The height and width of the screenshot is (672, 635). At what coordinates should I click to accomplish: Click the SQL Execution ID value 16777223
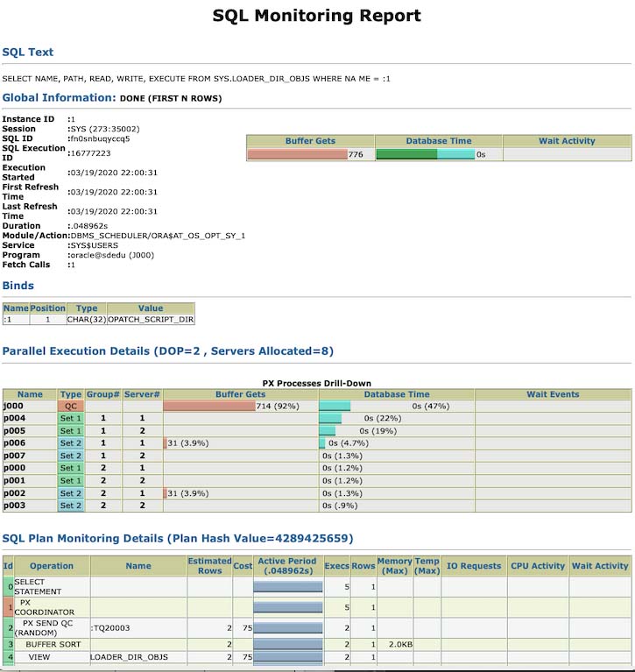(90, 153)
